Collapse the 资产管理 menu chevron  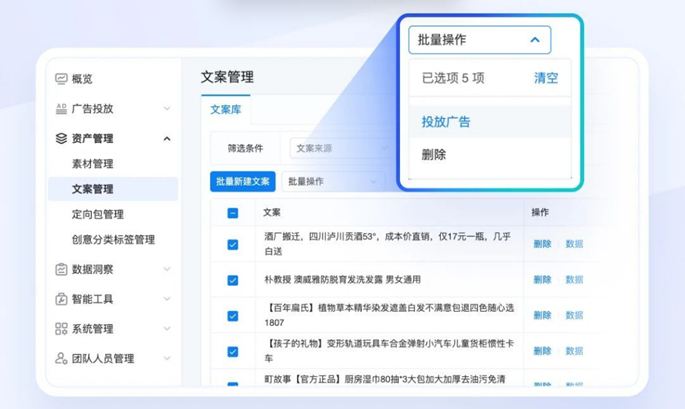click(x=167, y=139)
